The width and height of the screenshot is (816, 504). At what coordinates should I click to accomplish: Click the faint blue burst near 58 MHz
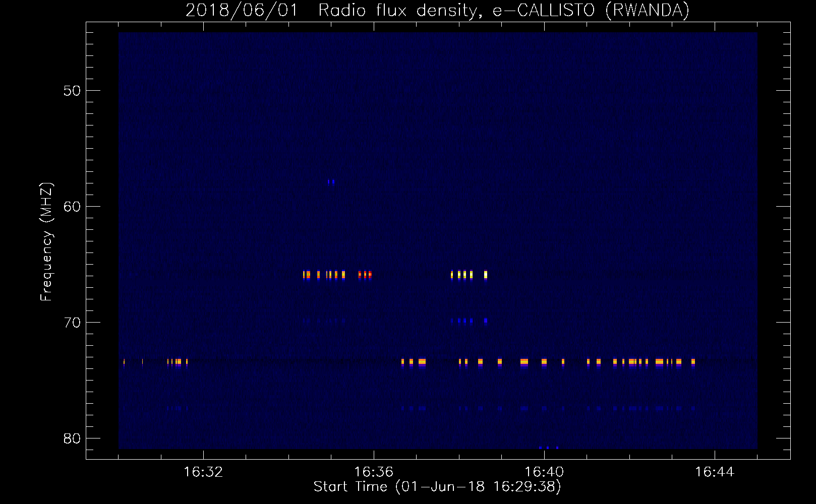pos(331,181)
